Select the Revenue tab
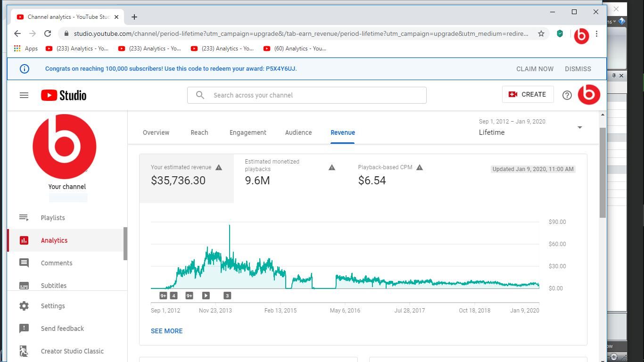Image resolution: width=644 pixels, height=362 pixels. click(x=343, y=132)
